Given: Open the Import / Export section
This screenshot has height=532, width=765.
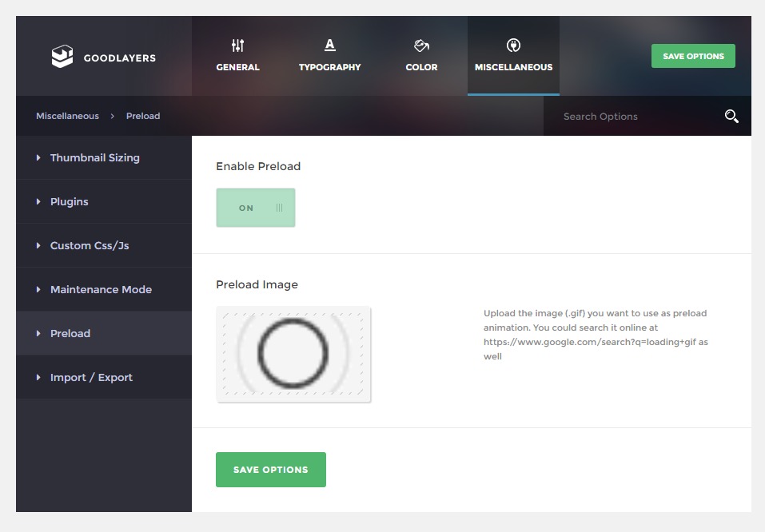Looking at the screenshot, I should tap(91, 378).
